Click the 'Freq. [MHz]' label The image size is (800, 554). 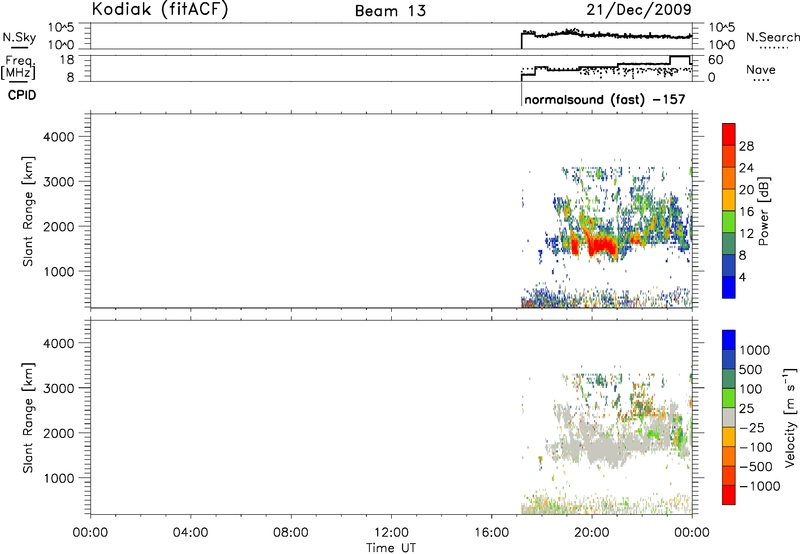pos(18,67)
